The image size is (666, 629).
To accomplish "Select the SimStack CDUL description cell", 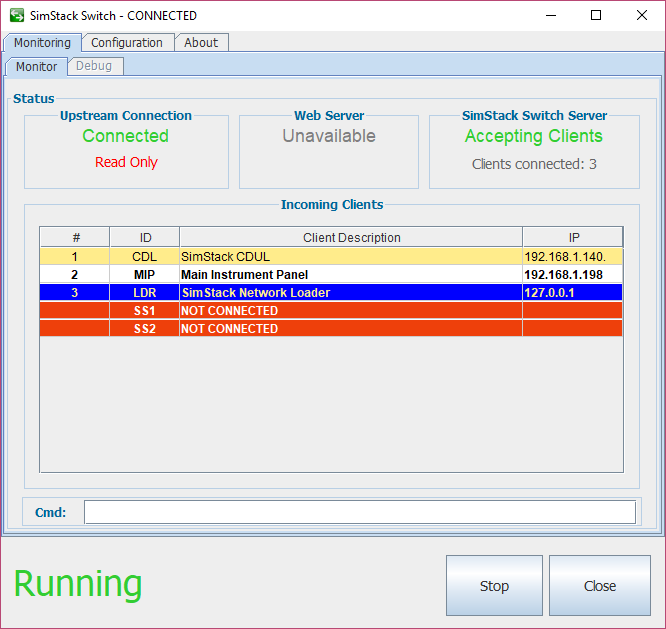I will click(x=351, y=257).
